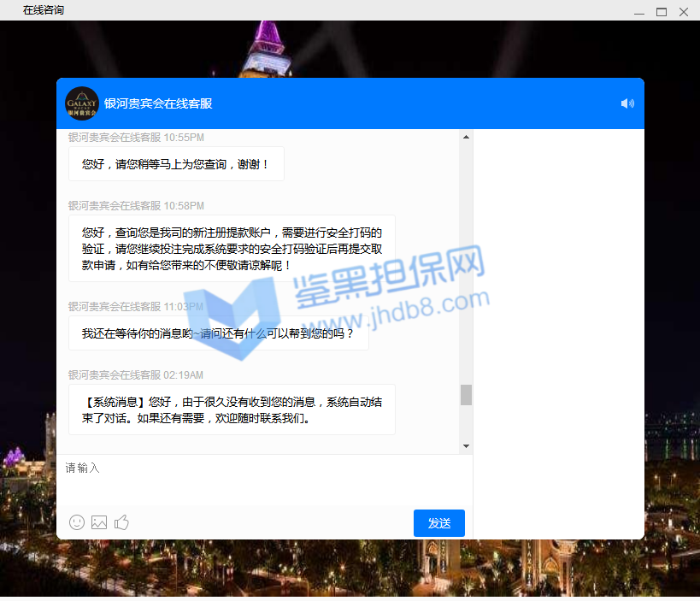Screen dimensions: 700x601
Task: Maximize the 在线咨询 window
Action: tap(662, 12)
